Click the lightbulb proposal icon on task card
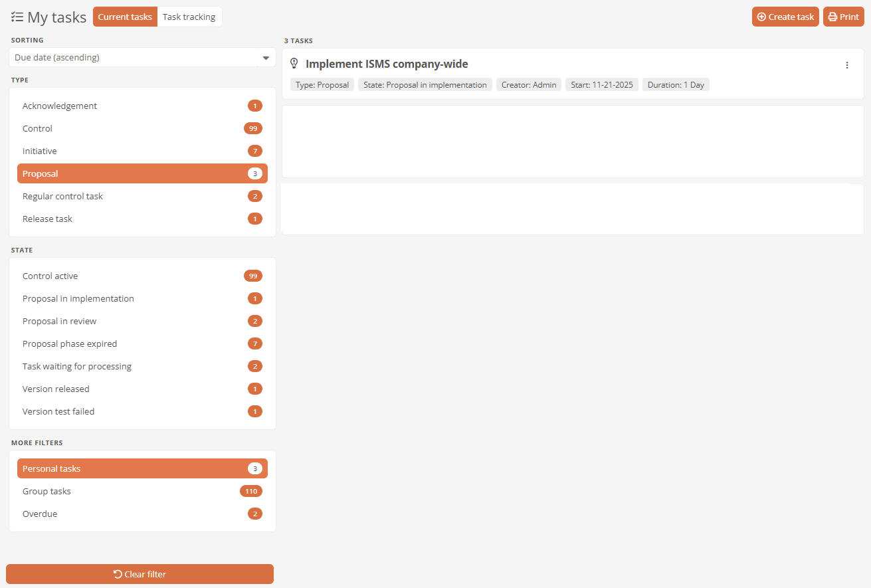871x588 pixels. point(294,64)
